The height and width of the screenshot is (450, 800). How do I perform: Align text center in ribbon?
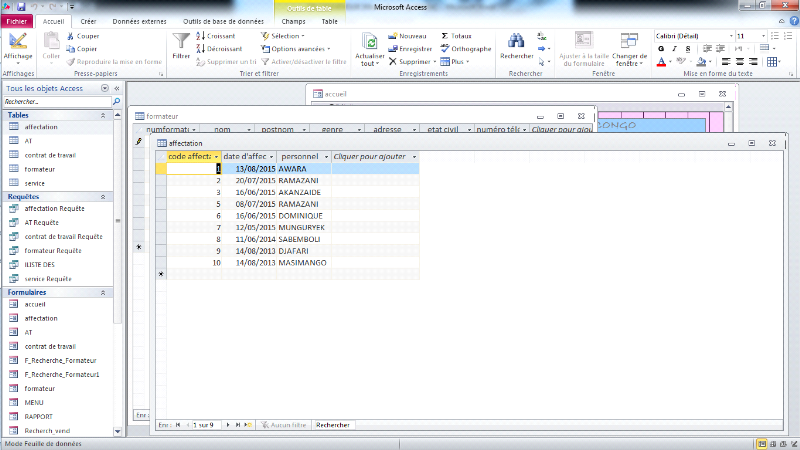[739, 62]
